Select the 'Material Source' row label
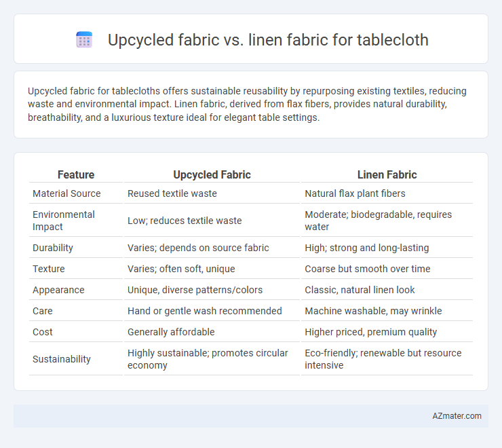The image size is (502, 448). point(66,193)
